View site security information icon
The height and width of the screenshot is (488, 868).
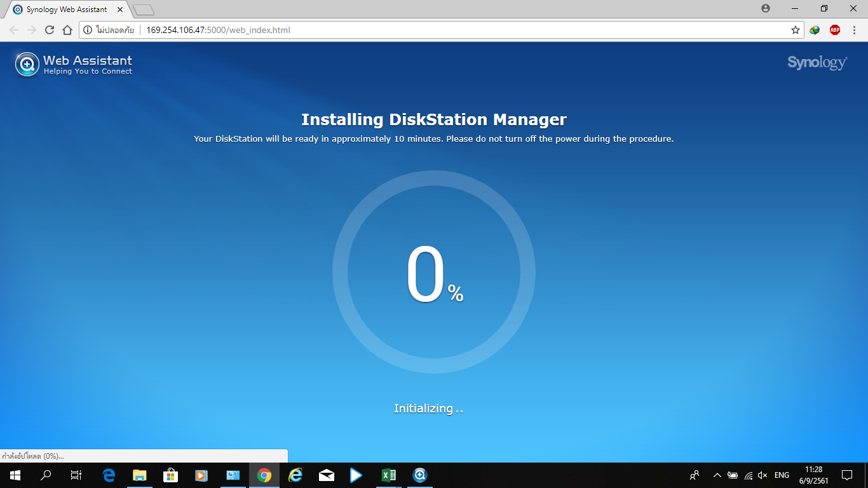(x=88, y=30)
